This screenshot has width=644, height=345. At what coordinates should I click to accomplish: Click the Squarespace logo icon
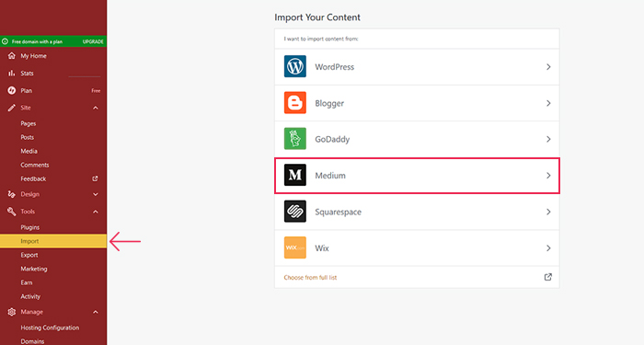pyautogui.click(x=295, y=212)
